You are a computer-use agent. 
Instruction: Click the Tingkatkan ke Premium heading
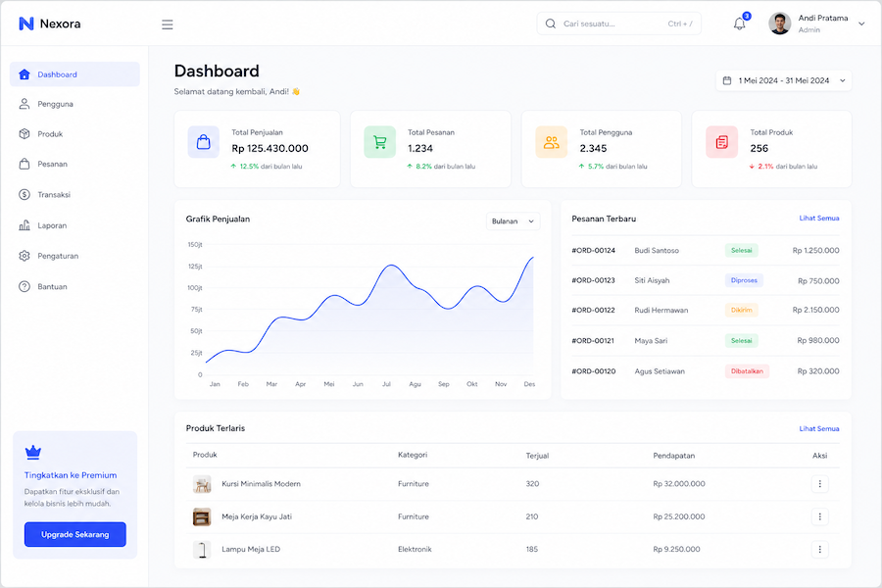point(71,475)
